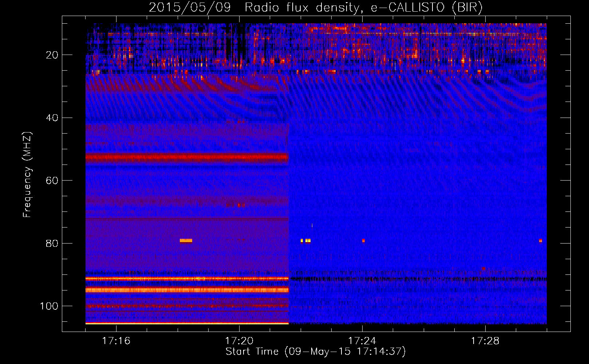Click the 17:20 time tick label

[239, 341]
